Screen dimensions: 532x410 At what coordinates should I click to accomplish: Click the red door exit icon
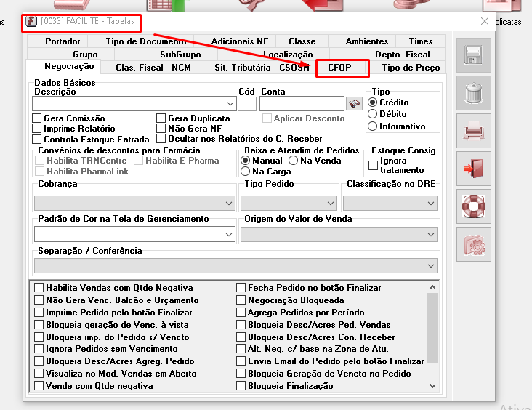click(x=473, y=169)
